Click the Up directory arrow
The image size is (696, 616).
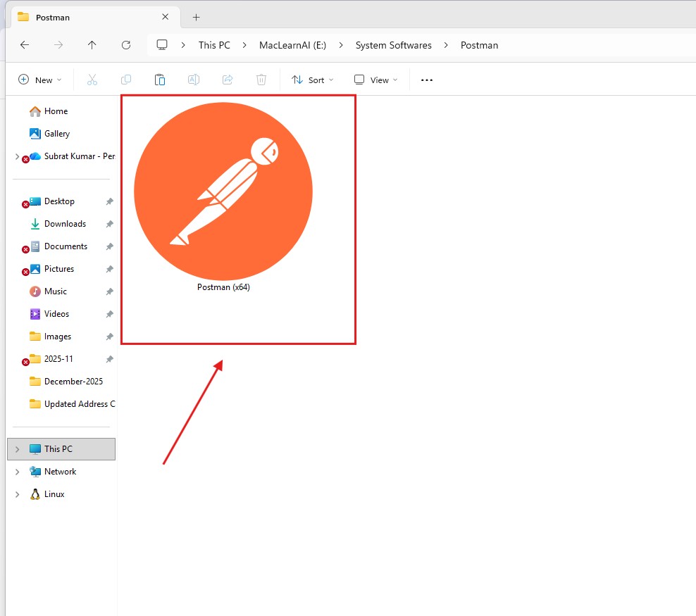(x=92, y=45)
